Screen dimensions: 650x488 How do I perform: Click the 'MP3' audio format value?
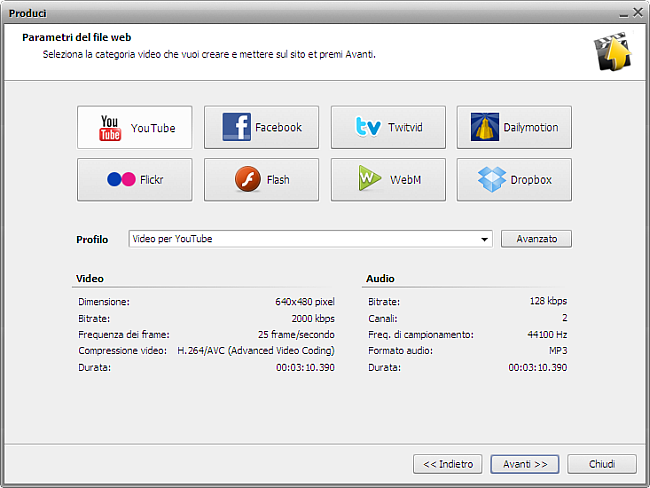(558, 351)
